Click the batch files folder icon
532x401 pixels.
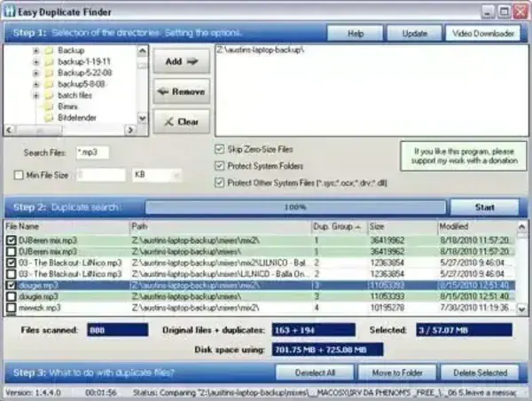[49, 96]
